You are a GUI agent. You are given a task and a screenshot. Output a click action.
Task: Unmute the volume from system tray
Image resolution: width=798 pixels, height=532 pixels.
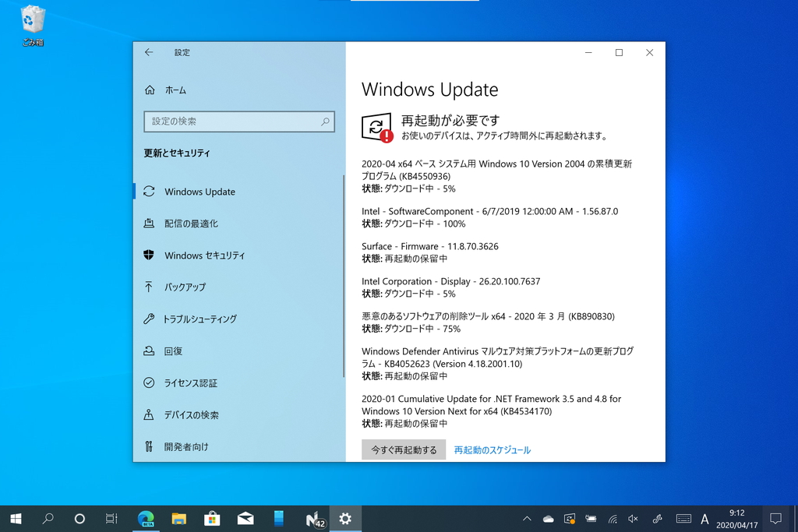click(x=631, y=518)
